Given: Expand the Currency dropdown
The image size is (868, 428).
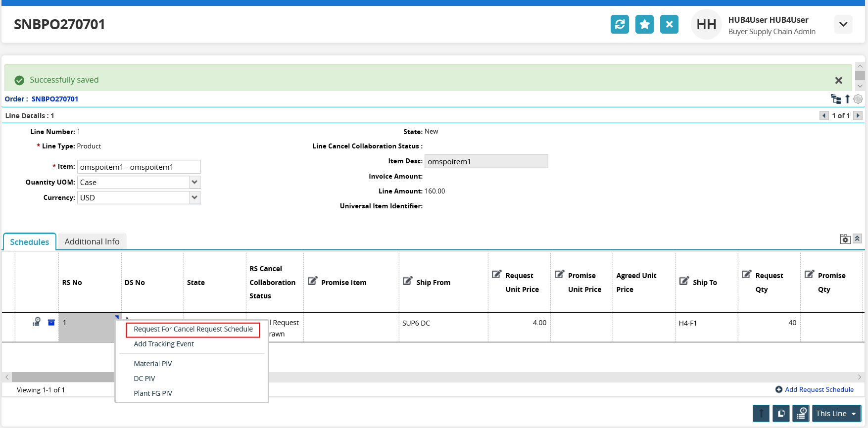Looking at the screenshot, I should [x=195, y=197].
